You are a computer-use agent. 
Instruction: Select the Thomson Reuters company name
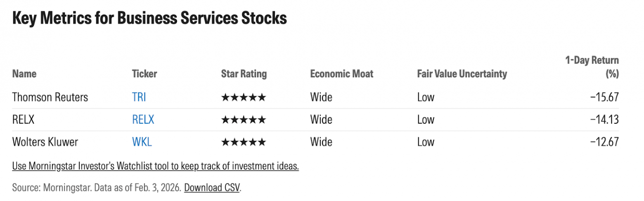point(50,98)
